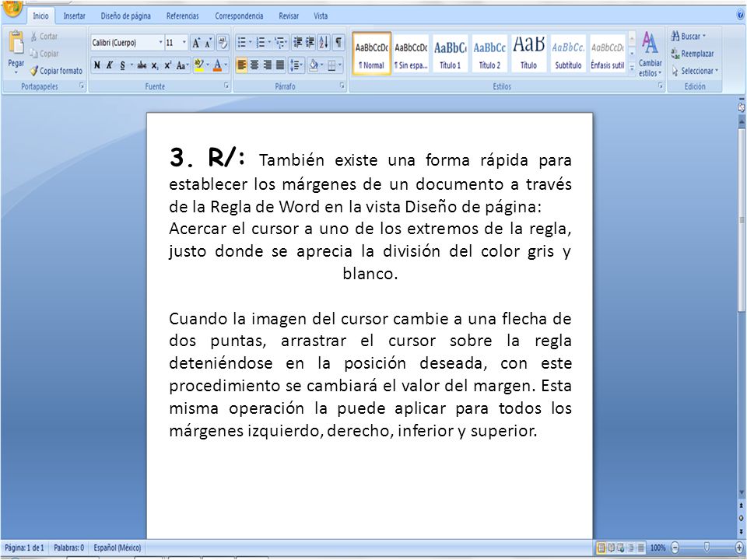
Task: Align text left
Action: pyautogui.click(x=241, y=65)
